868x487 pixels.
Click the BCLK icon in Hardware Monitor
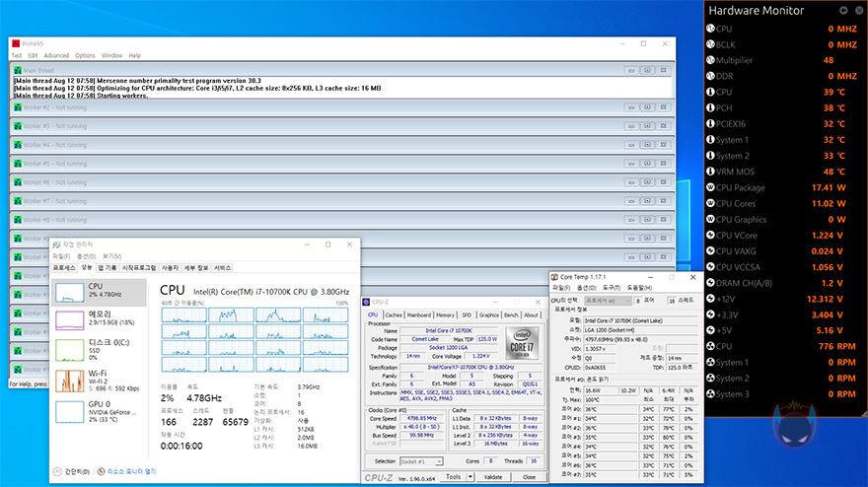711,44
